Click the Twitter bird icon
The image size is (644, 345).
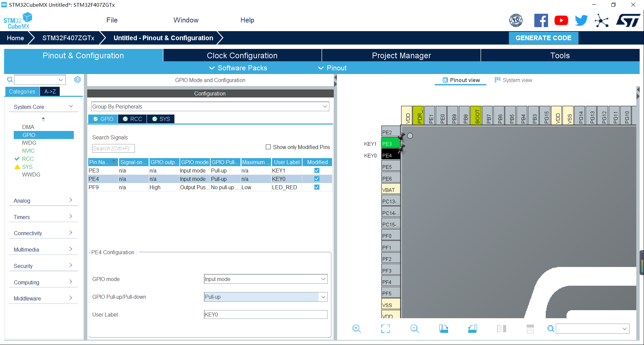pos(581,20)
